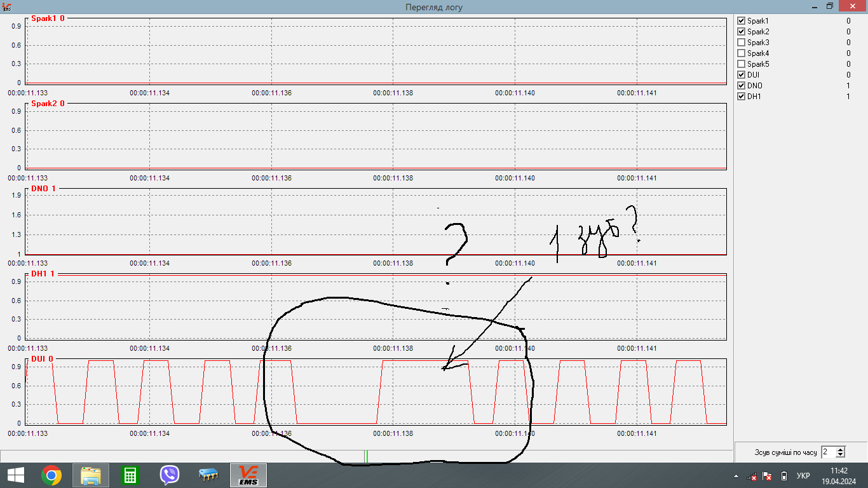868x488 pixels.
Task: Show hidden system tray icons
Action: 736,476
